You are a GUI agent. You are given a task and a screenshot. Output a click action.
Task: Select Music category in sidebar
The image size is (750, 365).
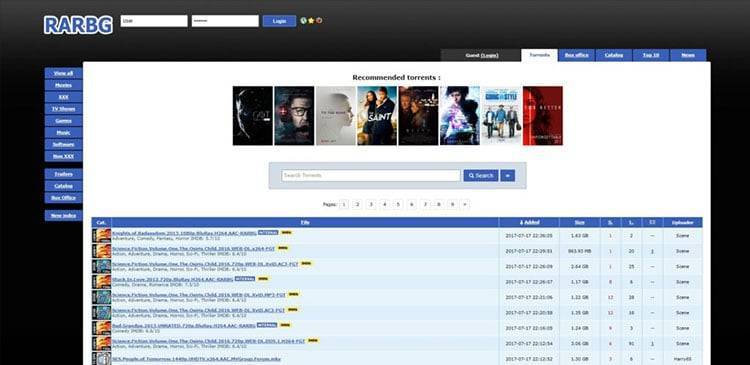64,133
